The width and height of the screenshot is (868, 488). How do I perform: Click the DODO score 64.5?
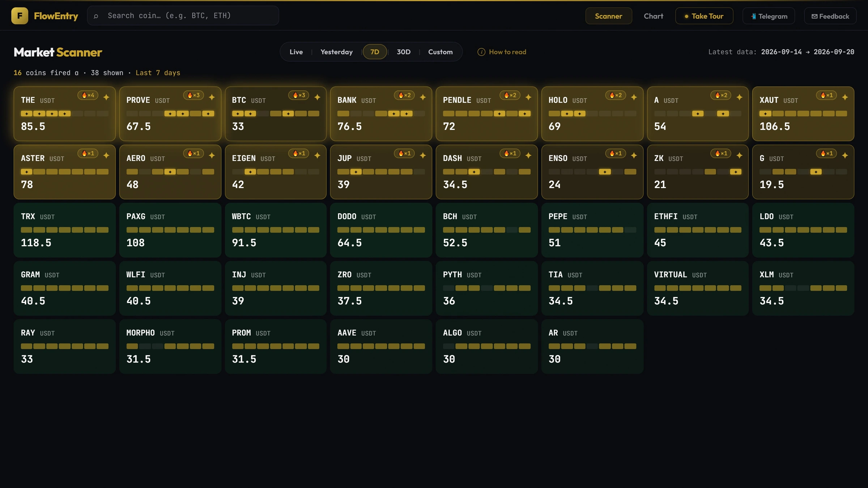click(x=349, y=243)
